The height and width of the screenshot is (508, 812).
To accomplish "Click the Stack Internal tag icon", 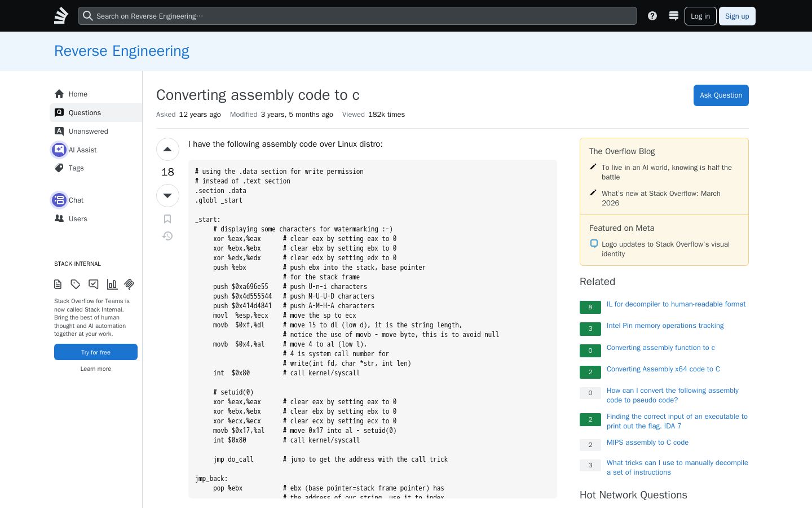I will click(76, 284).
